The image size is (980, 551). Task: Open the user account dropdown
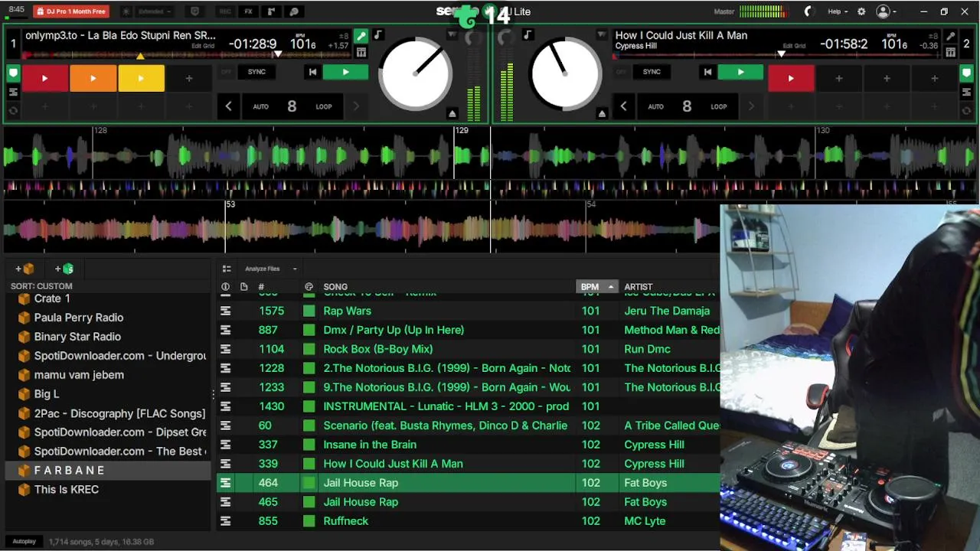886,11
